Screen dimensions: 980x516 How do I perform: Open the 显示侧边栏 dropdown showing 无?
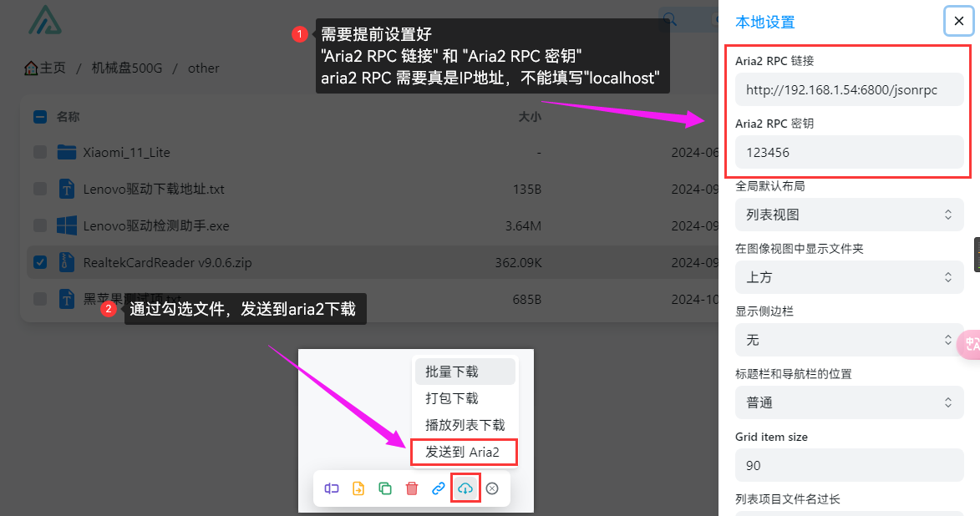point(850,340)
